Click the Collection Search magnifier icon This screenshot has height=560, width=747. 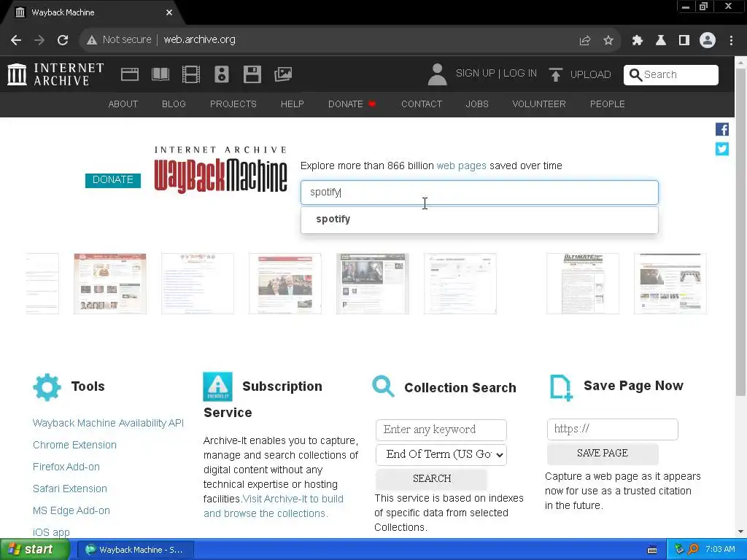[x=383, y=386]
